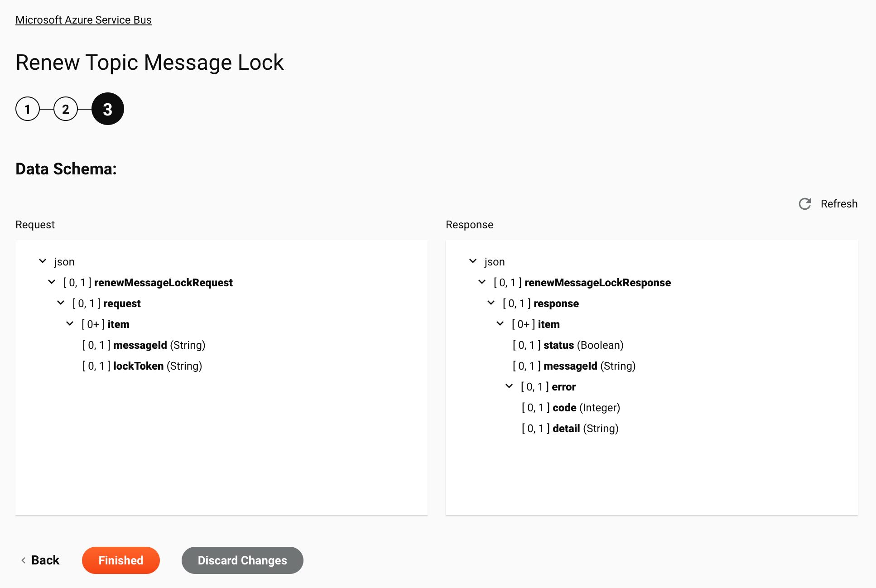Click the Finished button to complete setup
This screenshot has width=876, height=588.
pos(121,560)
